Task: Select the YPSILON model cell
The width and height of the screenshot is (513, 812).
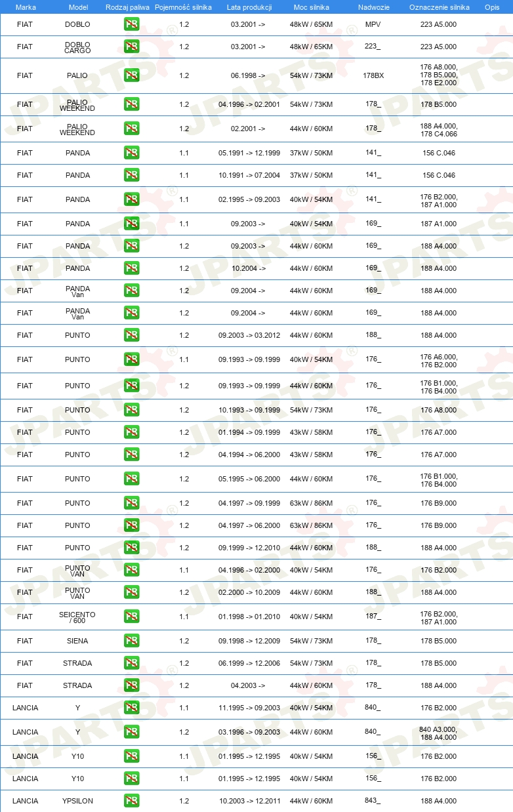Action: click(77, 801)
